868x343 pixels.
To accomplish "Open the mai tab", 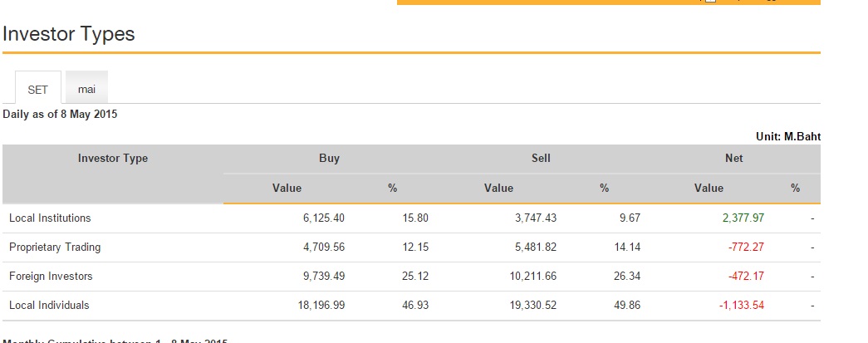I will pyautogui.click(x=86, y=89).
